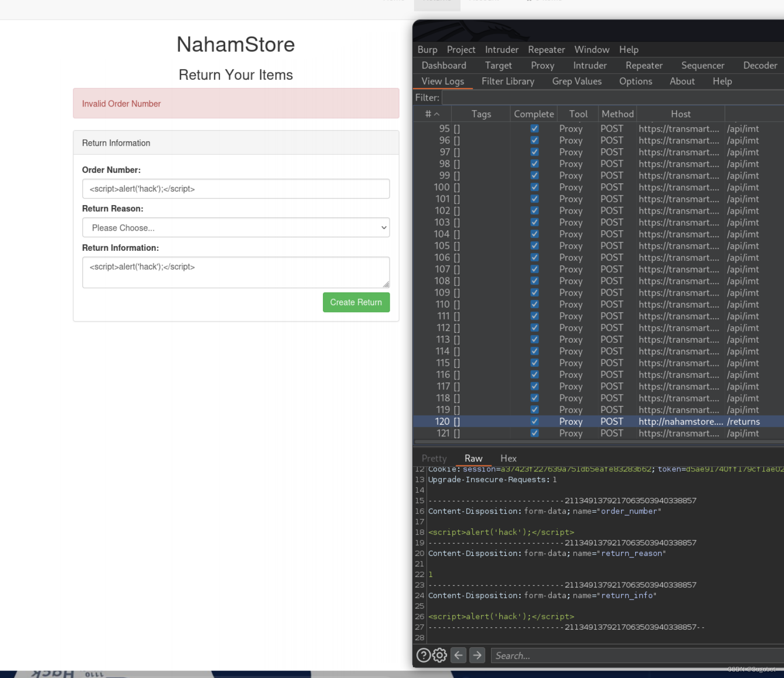Select the Filter Library tab

click(508, 81)
